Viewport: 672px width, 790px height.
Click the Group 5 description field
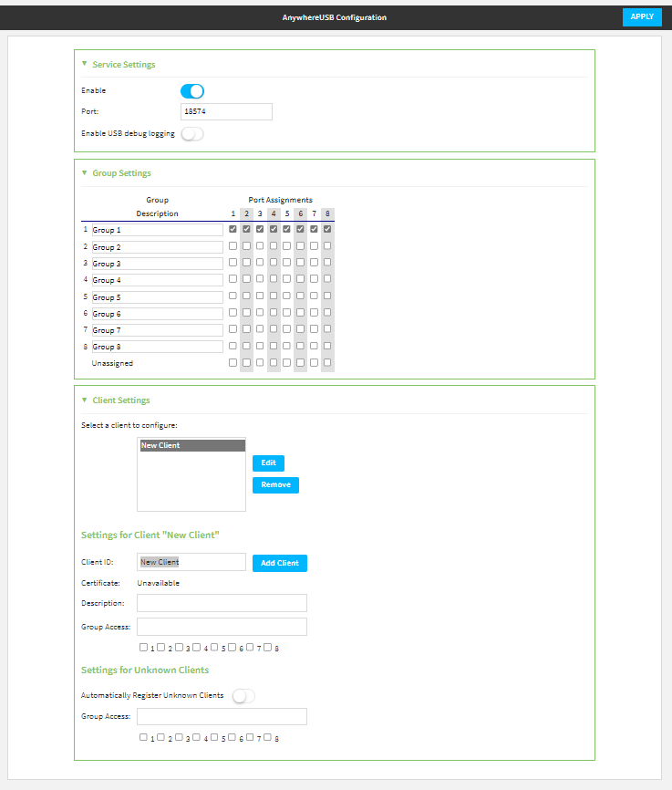(157, 297)
